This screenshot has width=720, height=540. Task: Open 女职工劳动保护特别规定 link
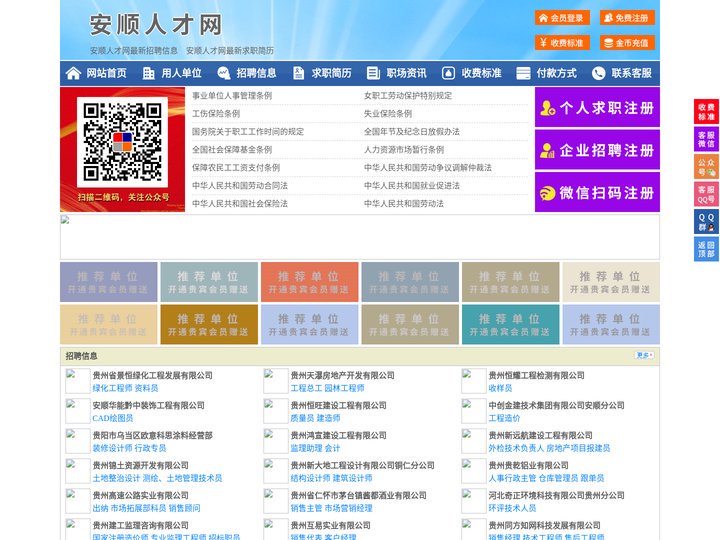408,96
